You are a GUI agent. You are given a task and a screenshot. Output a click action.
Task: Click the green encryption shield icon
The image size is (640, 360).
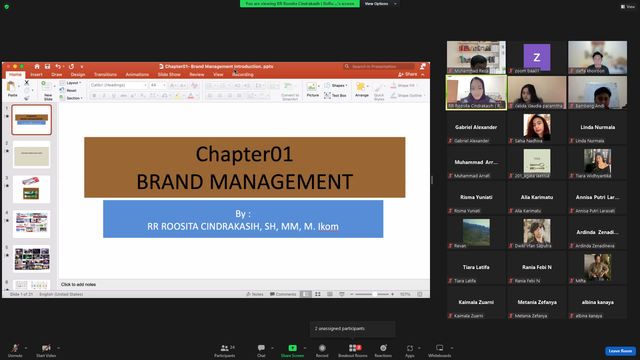(x=7, y=7)
